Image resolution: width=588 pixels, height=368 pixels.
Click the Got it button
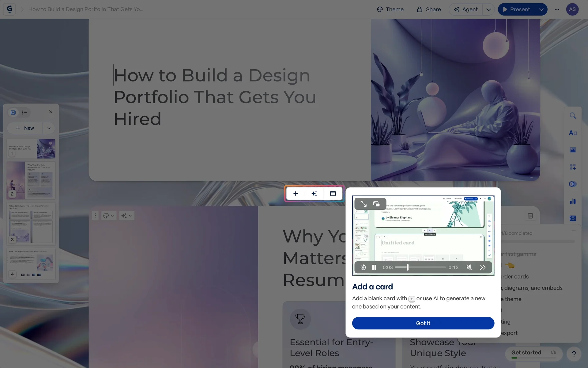coord(423,323)
